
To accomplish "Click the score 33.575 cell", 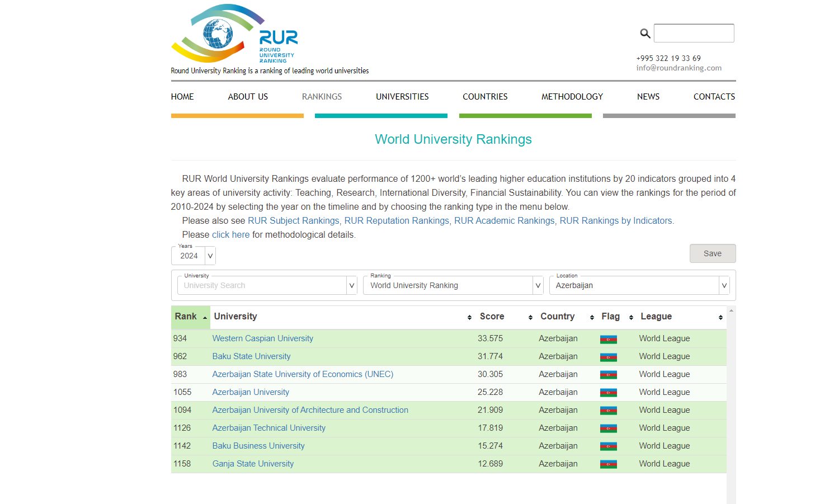I will click(490, 338).
